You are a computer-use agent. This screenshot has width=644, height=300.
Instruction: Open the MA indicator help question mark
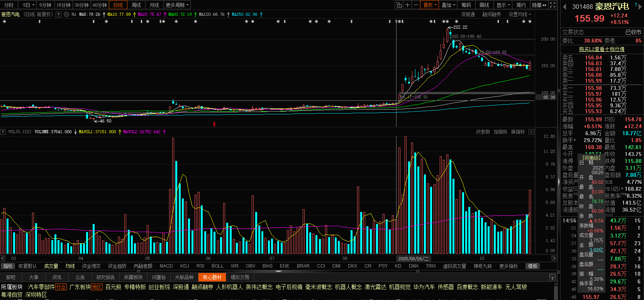(x=58, y=14)
